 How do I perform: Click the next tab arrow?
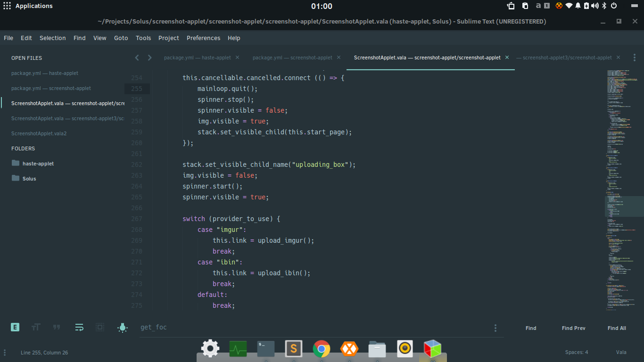[150, 58]
